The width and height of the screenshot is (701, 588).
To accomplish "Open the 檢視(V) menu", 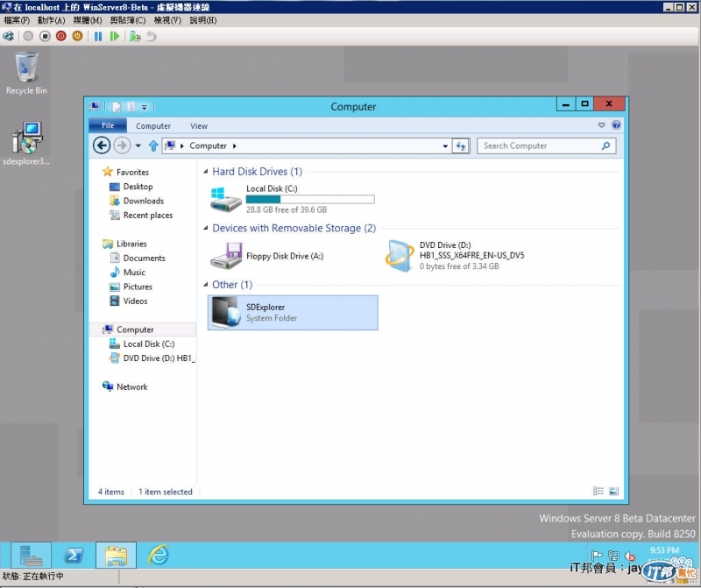I will click(167, 20).
